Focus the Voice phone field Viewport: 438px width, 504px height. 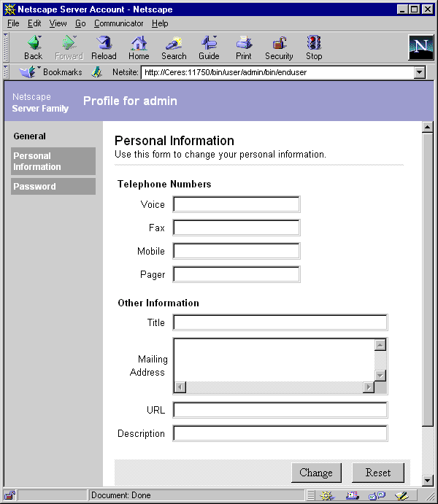coord(237,204)
